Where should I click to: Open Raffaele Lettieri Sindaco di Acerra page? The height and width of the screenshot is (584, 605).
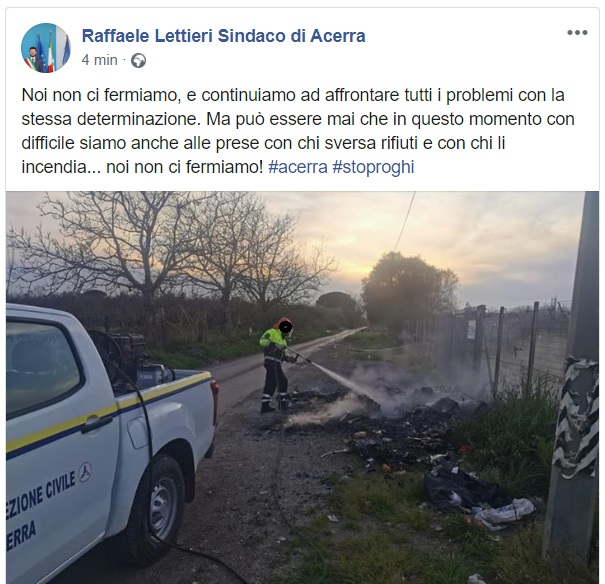[x=223, y=36]
